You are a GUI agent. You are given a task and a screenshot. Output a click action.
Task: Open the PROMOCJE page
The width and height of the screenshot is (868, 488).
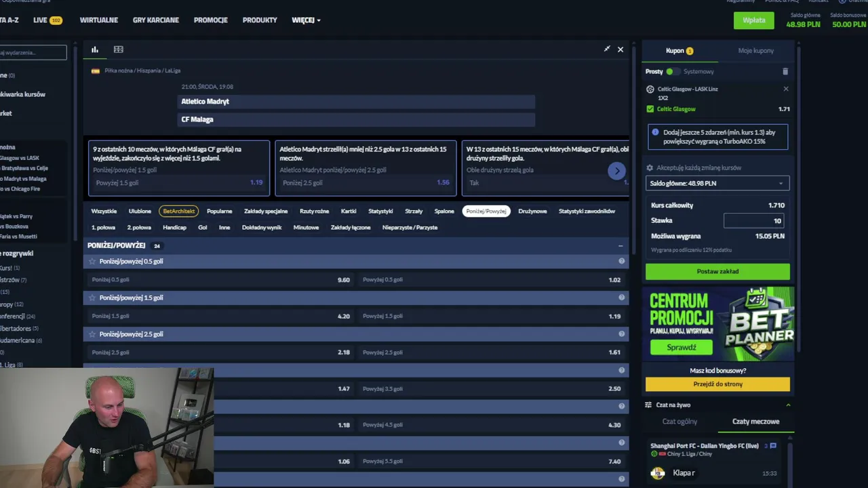(x=211, y=20)
